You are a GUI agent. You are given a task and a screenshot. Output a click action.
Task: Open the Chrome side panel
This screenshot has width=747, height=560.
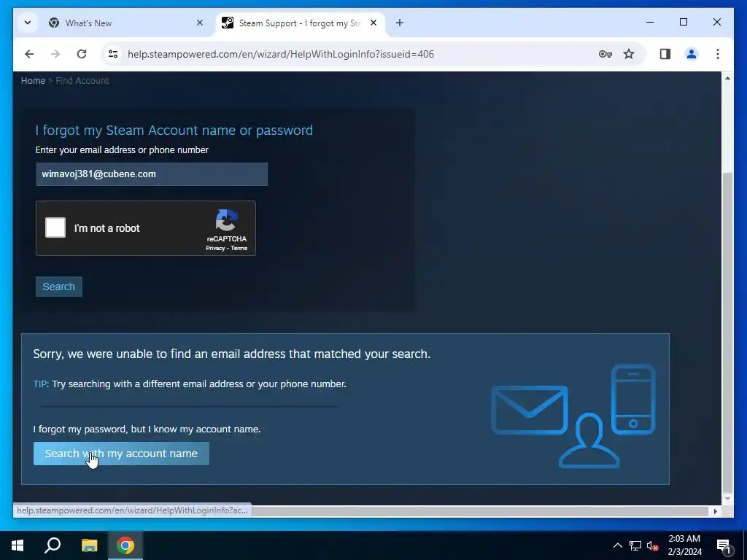[665, 54]
